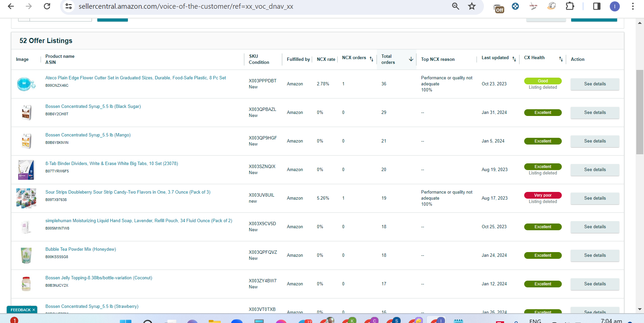
Task: Open the Sour Strips Doubleberry candy listing
Action: pos(128,192)
